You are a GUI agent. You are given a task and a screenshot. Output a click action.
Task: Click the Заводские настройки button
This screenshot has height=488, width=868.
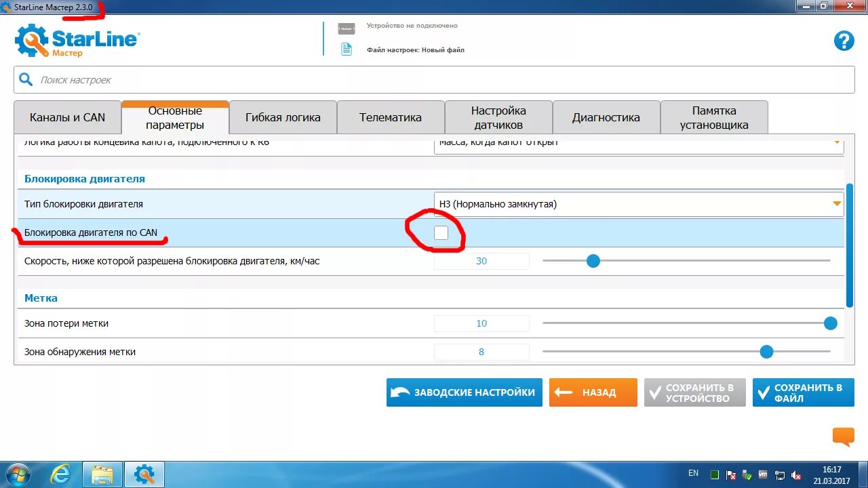[465, 392]
